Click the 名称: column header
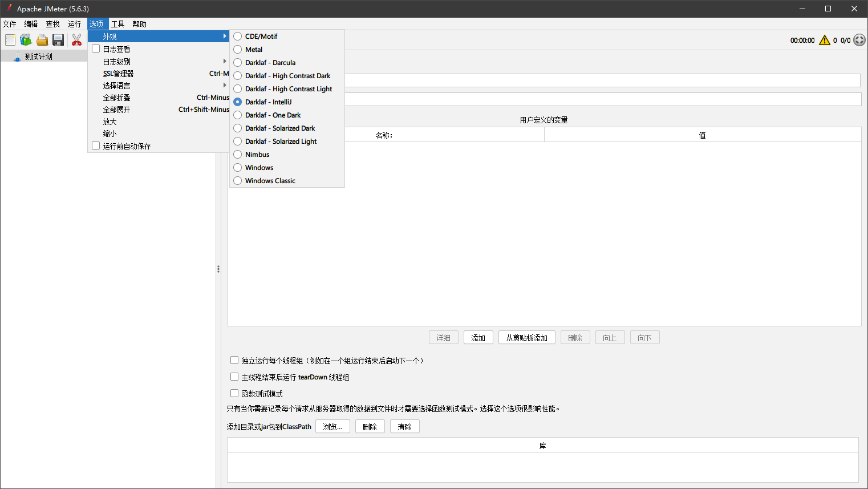 point(384,135)
